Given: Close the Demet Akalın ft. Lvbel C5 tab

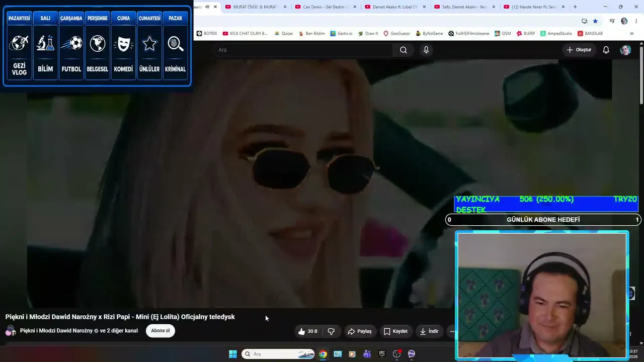Looking at the screenshot, I should coord(424,7).
